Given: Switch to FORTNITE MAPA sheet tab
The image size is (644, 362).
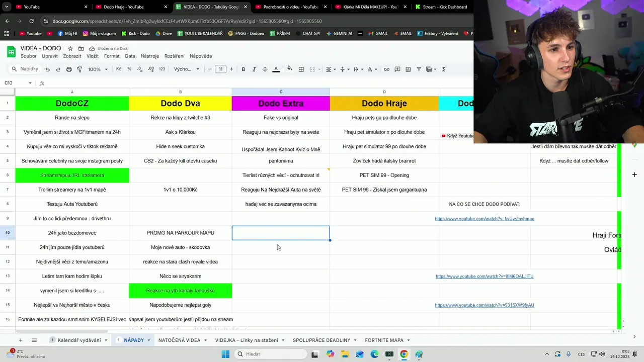Looking at the screenshot, I should coord(387,340).
